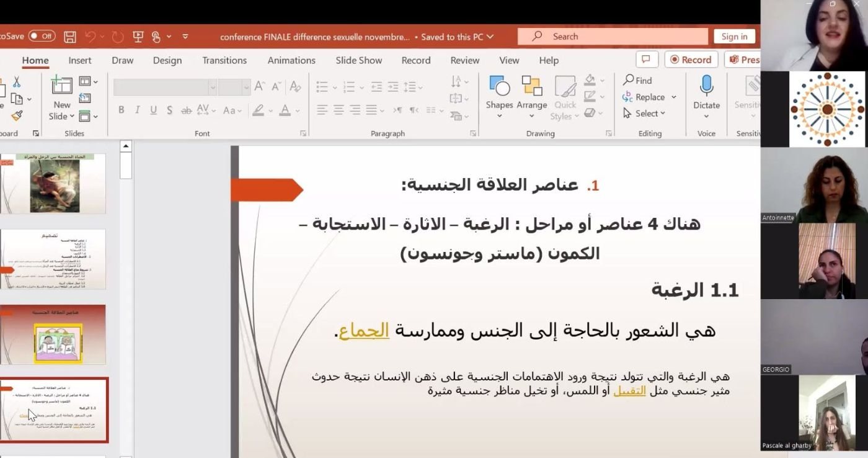Click the Center align icon
The width and height of the screenshot is (868, 458).
tap(339, 110)
